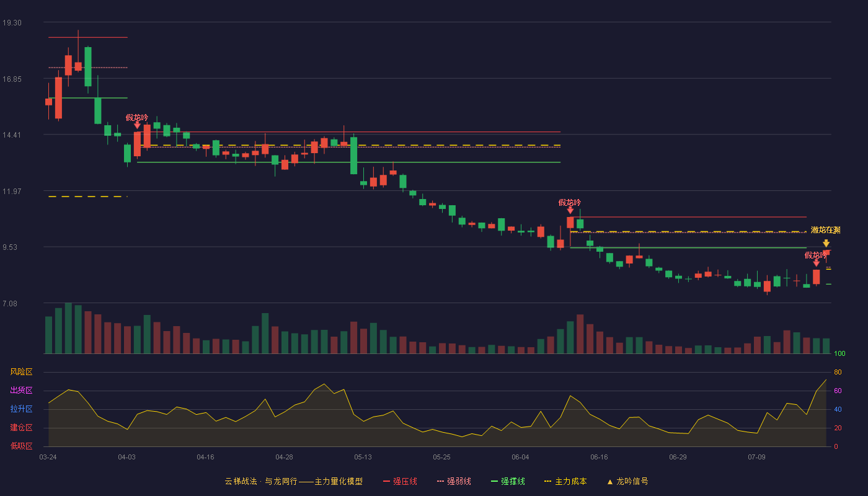Toggle the 强弱线 legend item

[x=454, y=481]
